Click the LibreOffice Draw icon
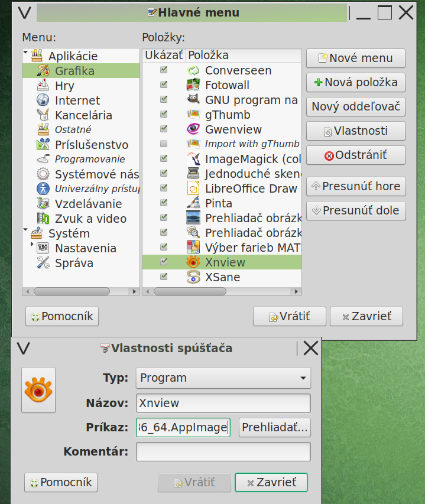The height and width of the screenshot is (504, 425). (x=193, y=188)
